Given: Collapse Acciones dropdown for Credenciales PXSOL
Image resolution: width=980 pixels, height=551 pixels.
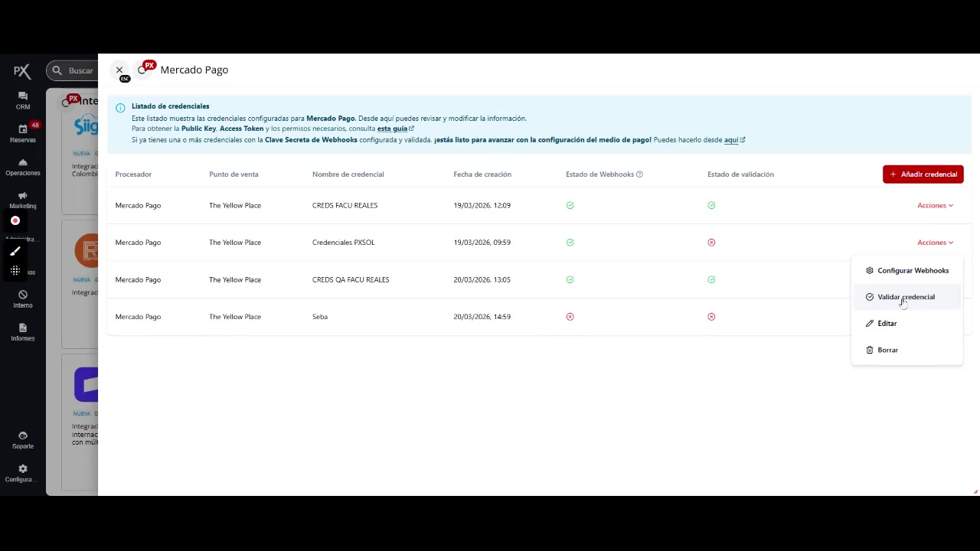Looking at the screenshot, I should tap(935, 243).
